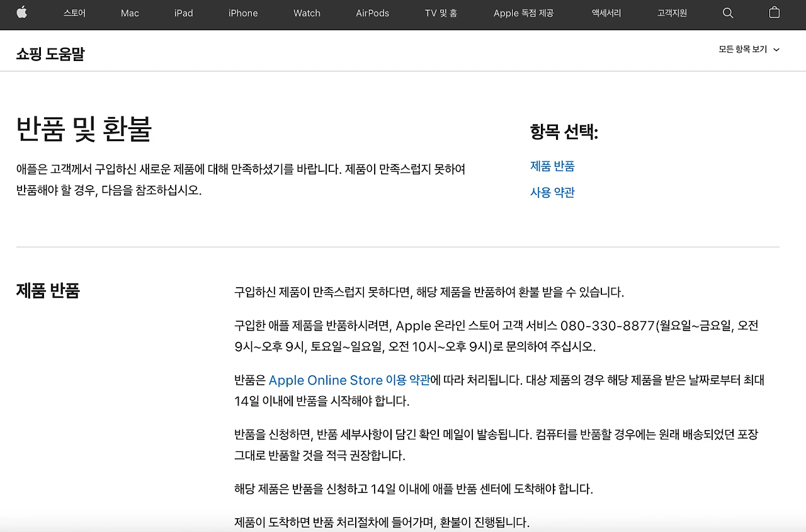Jump to the 사용 약관 section link
This screenshot has width=806, height=532.
552,193
